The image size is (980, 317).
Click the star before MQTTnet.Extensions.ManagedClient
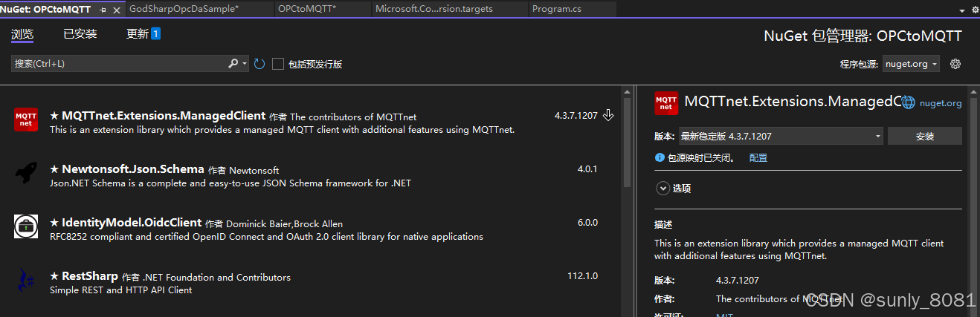pyautogui.click(x=54, y=116)
